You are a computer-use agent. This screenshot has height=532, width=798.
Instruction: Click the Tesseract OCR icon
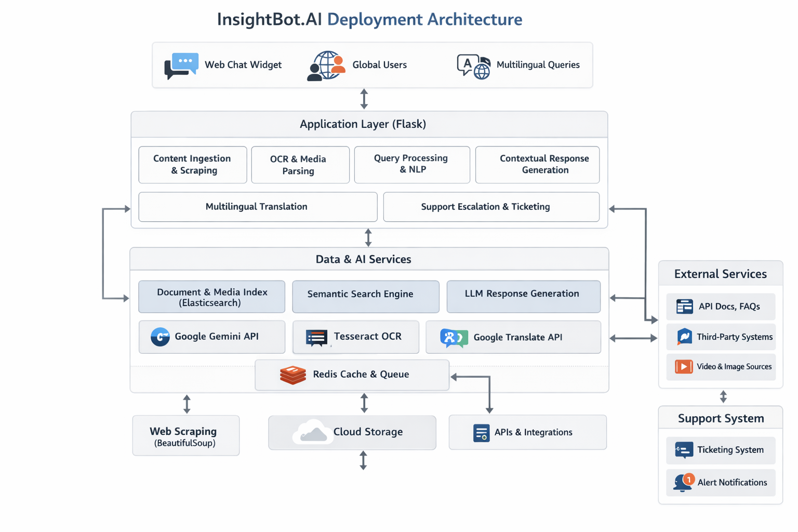coord(316,338)
